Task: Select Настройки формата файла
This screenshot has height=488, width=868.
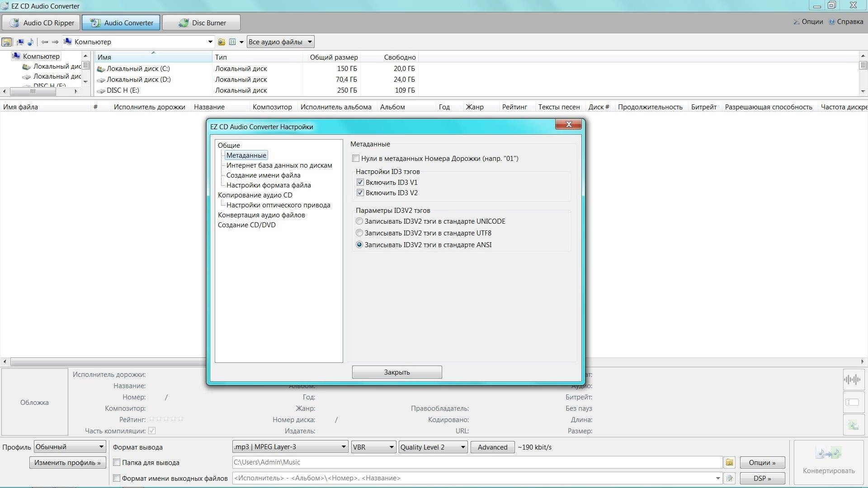Action: pos(269,185)
